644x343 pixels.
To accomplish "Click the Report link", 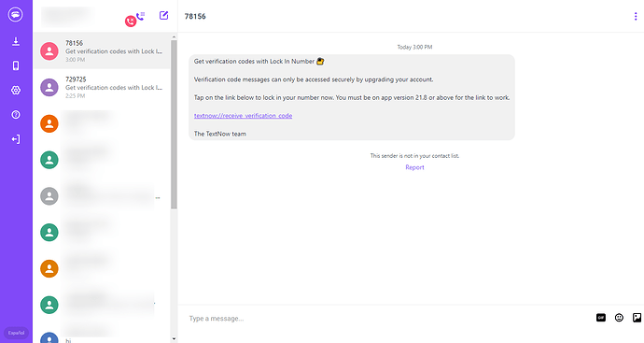I will pyautogui.click(x=414, y=167).
